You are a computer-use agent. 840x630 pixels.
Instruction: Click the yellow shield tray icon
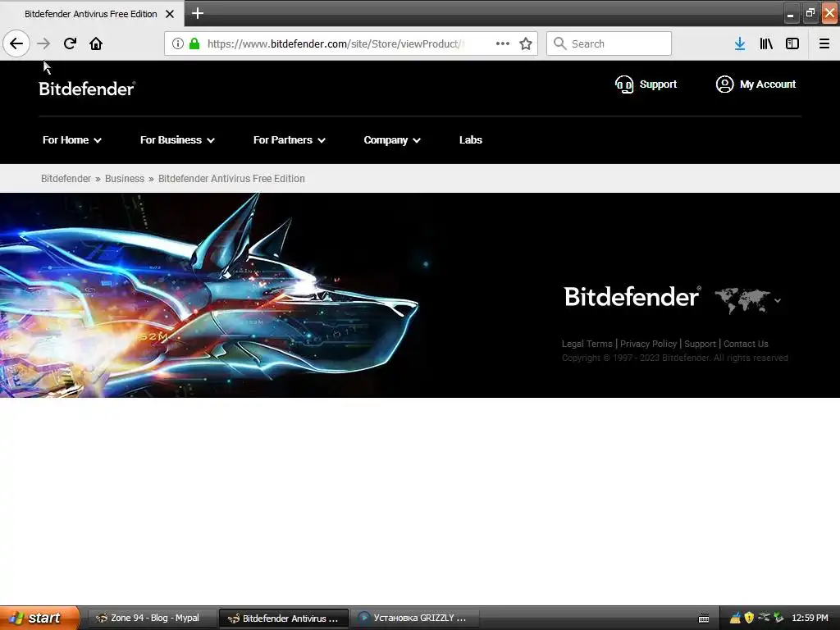coord(749,618)
